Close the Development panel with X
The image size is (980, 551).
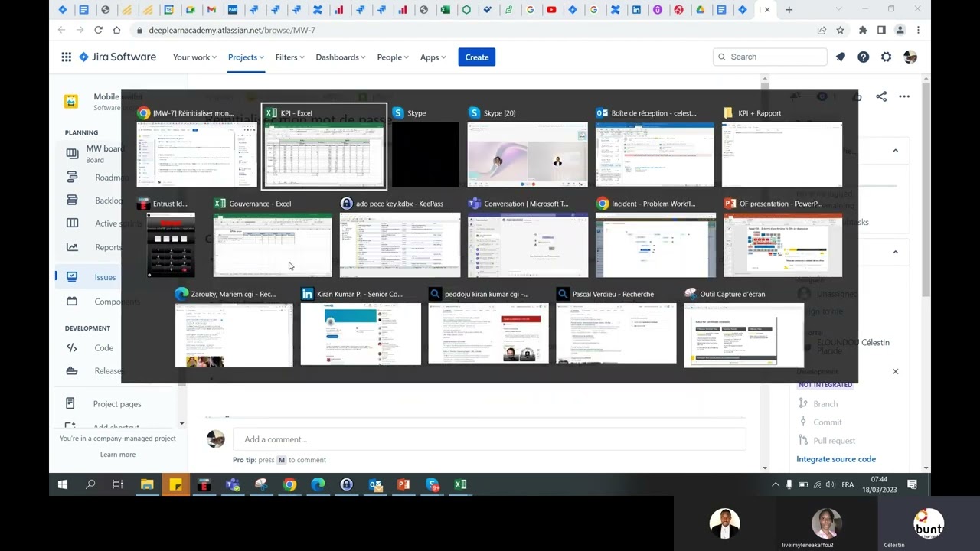click(896, 372)
